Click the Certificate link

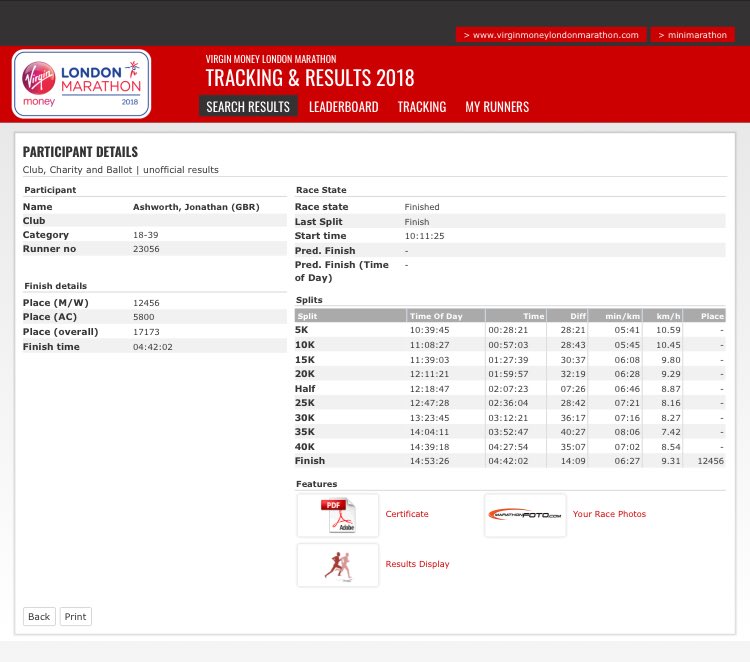pos(407,514)
